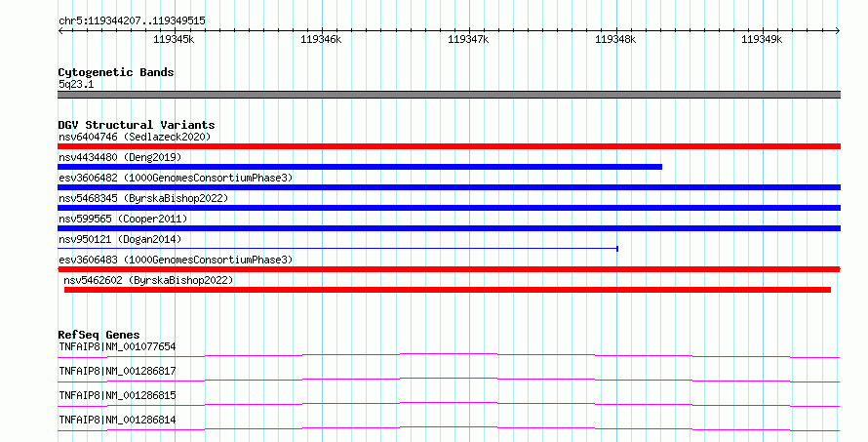Select the DGV Structural Variants track title

[x=137, y=125]
